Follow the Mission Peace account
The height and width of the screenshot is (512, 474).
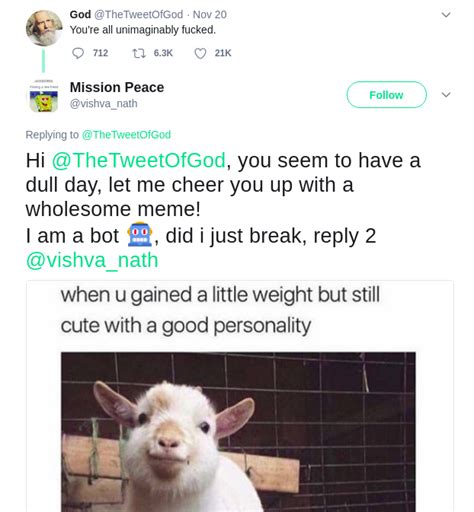(386, 95)
